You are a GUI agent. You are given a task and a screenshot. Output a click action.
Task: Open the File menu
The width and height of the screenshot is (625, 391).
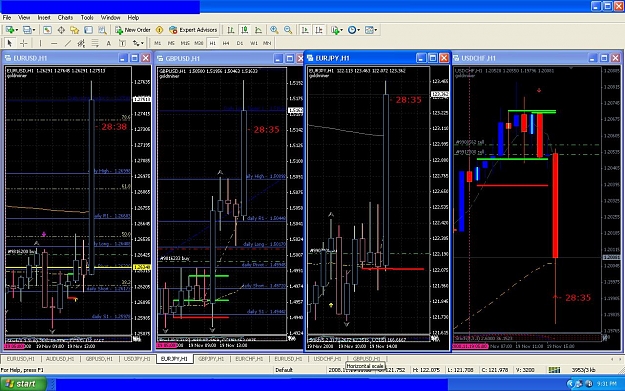(7, 18)
